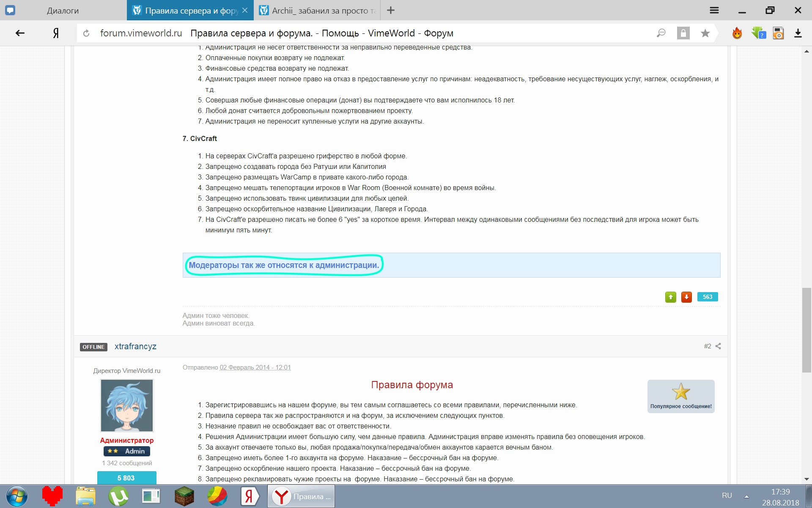Switch to the 'Archii_ забанил' tab
Image resolution: width=812 pixels, height=508 pixels.
tap(317, 11)
